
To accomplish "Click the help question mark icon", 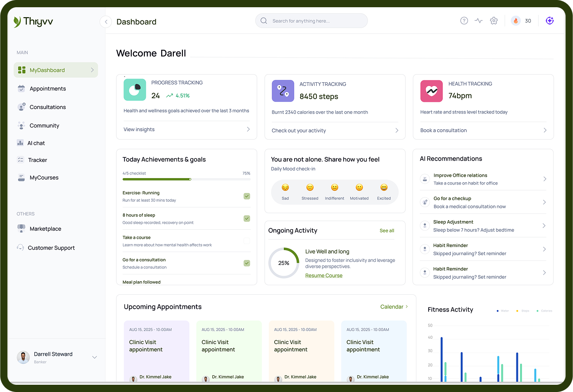I will pyautogui.click(x=464, y=20).
